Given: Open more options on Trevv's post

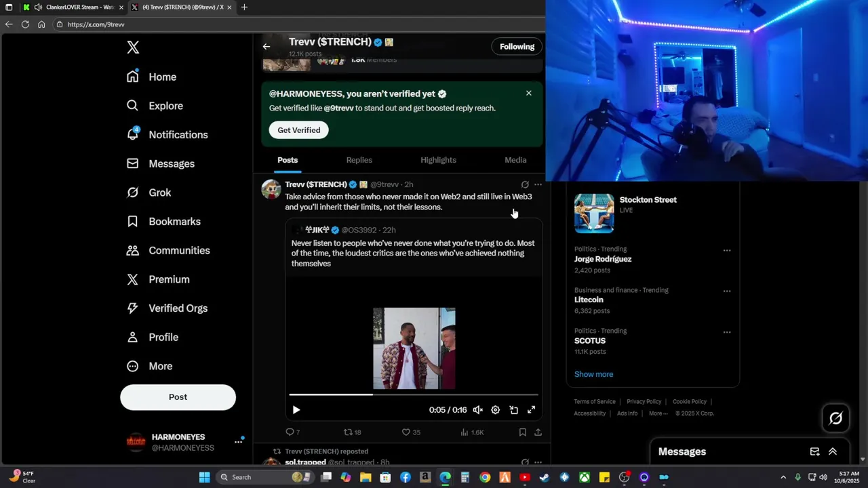Looking at the screenshot, I should tap(538, 184).
